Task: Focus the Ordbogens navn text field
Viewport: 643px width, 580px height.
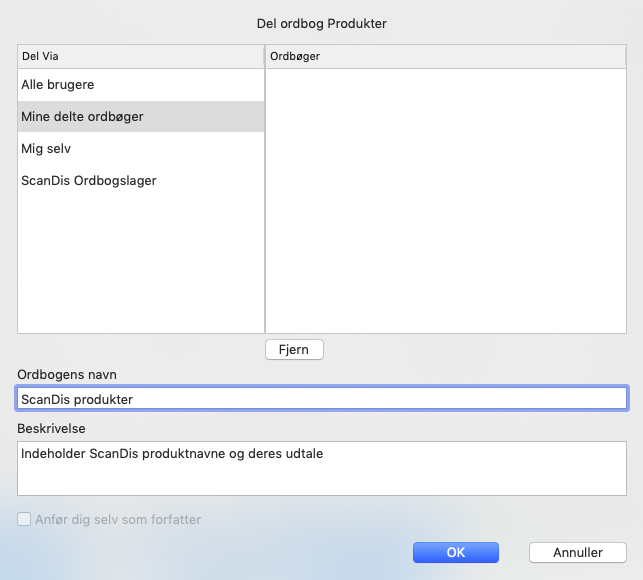Action: [322, 398]
